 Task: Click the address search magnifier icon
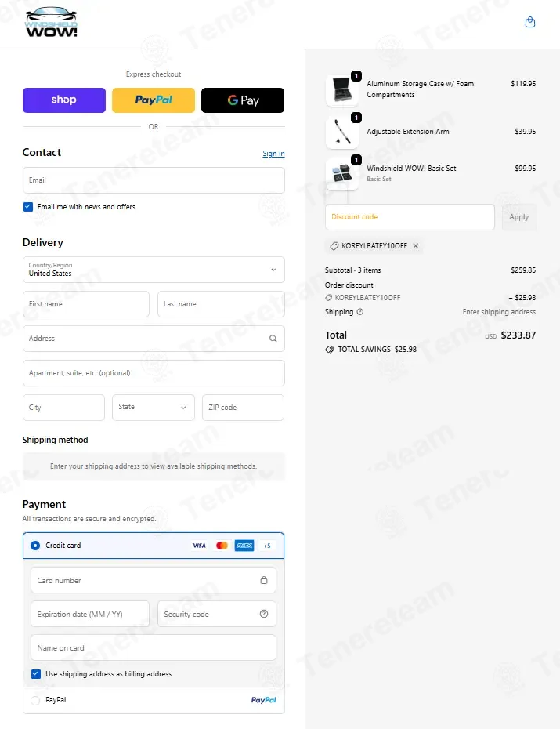273,339
